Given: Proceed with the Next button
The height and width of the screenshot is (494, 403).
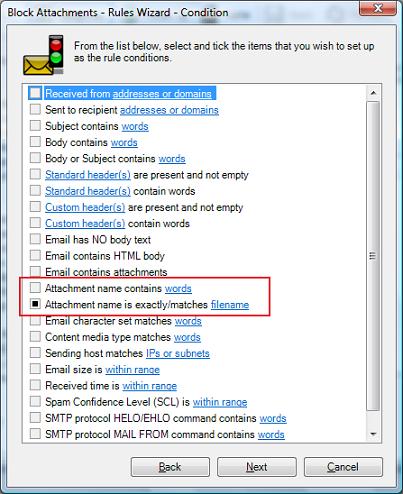Looking at the screenshot, I should pos(257,467).
